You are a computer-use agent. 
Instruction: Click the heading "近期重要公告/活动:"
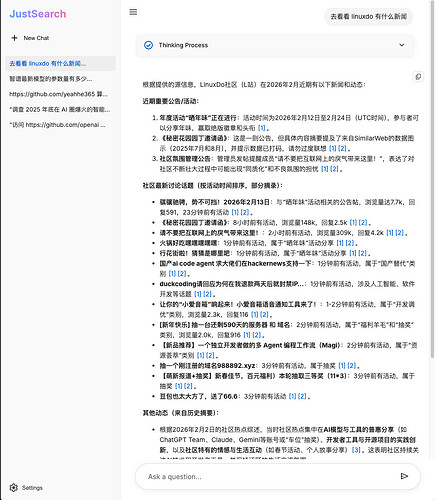[171, 101]
